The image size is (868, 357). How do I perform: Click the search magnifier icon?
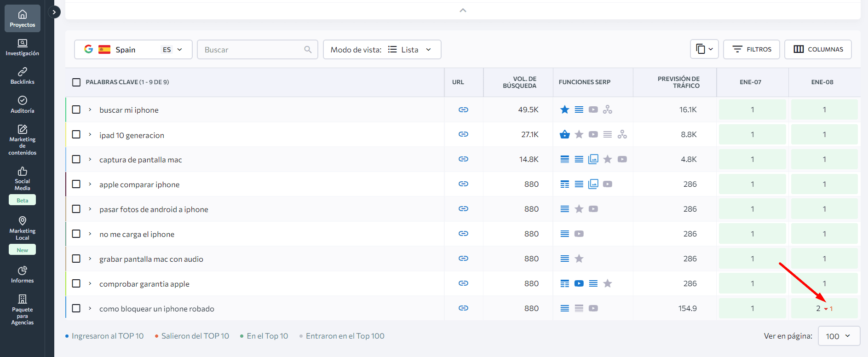coord(308,50)
